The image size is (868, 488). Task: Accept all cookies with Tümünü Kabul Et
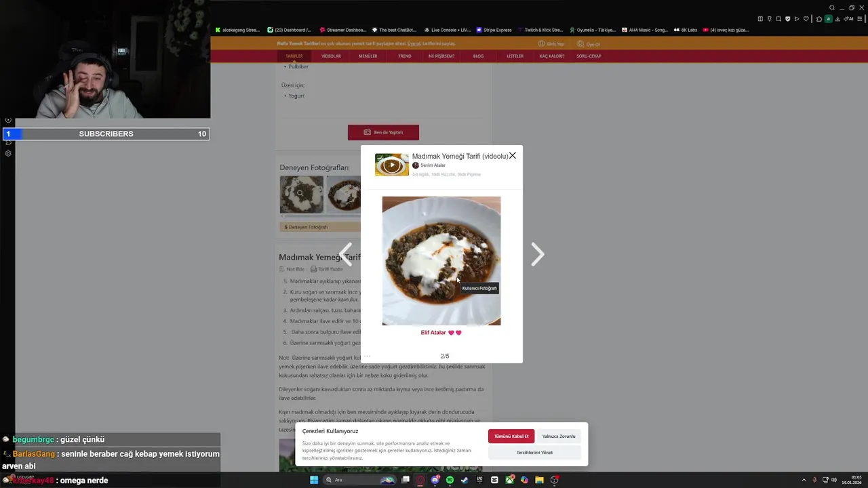(x=511, y=436)
